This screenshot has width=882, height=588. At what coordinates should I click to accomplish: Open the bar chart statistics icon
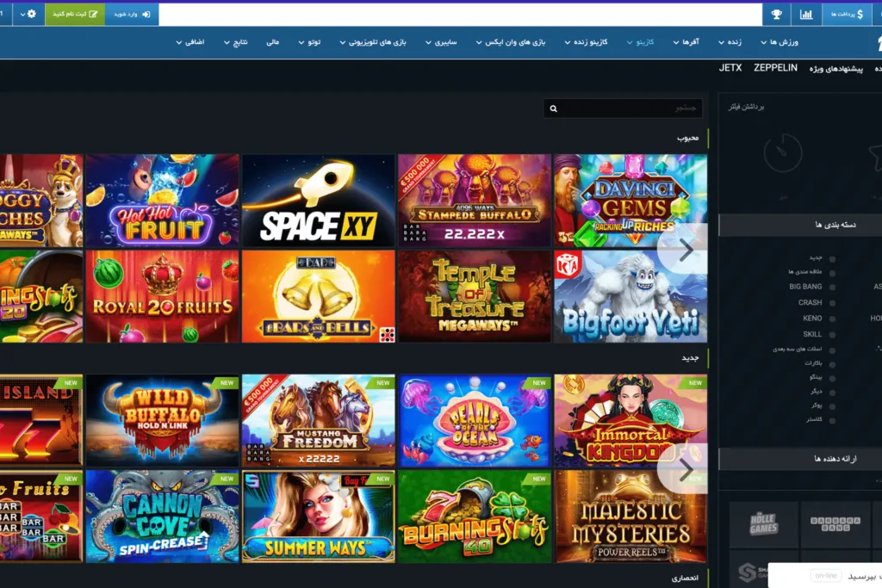(x=806, y=15)
